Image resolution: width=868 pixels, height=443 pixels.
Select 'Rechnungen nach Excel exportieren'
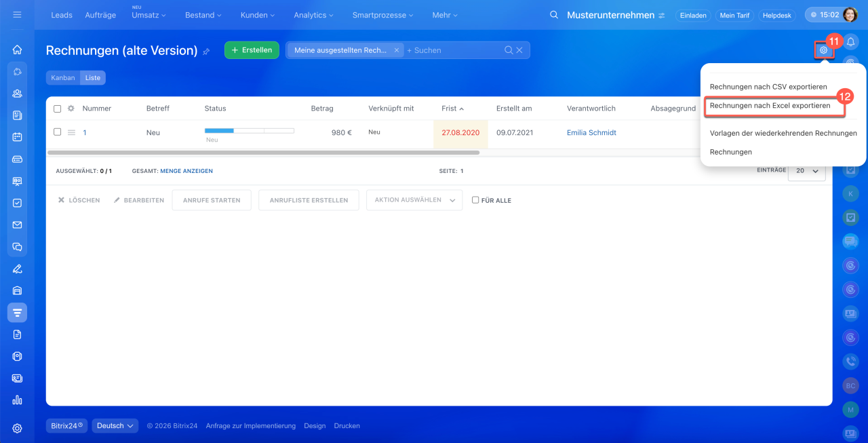click(770, 106)
